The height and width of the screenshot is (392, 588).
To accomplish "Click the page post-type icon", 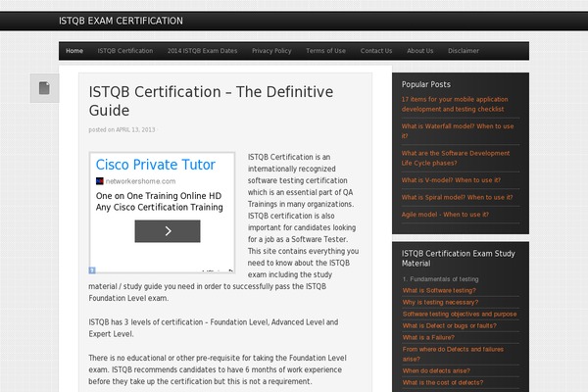I will (44, 88).
